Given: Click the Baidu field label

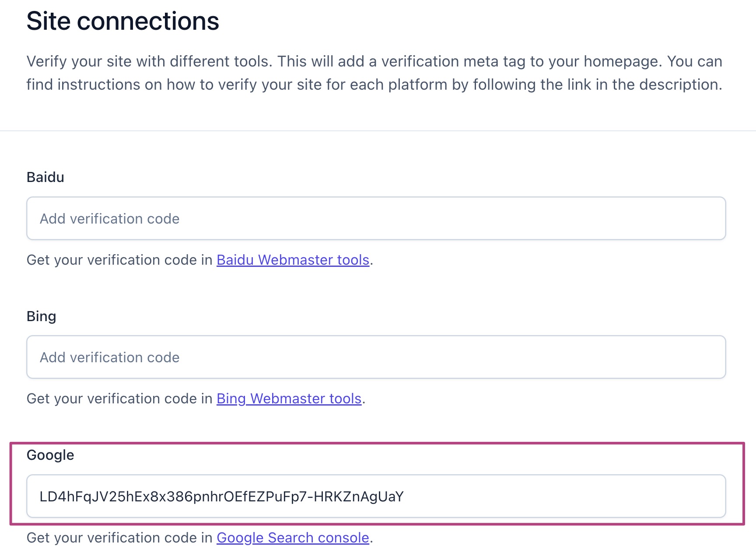Looking at the screenshot, I should click(45, 177).
